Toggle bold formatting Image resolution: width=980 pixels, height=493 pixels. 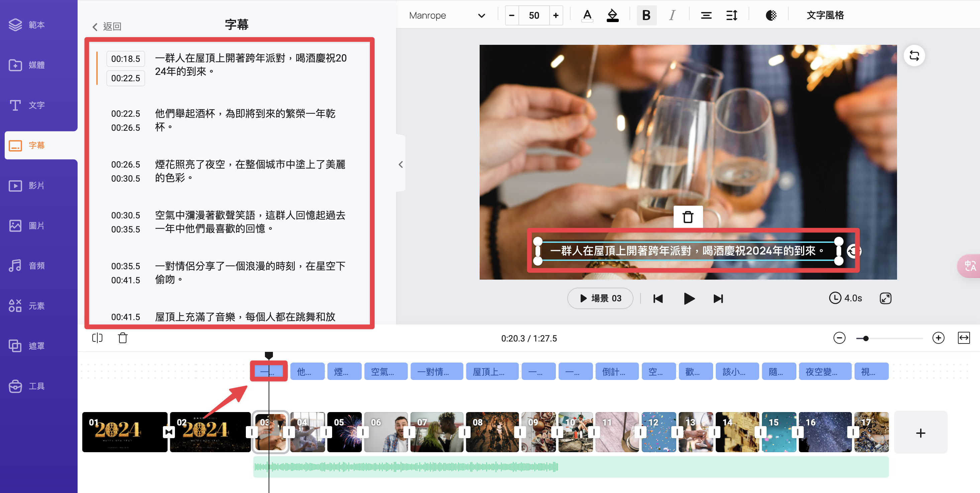click(x=646, y=16)
